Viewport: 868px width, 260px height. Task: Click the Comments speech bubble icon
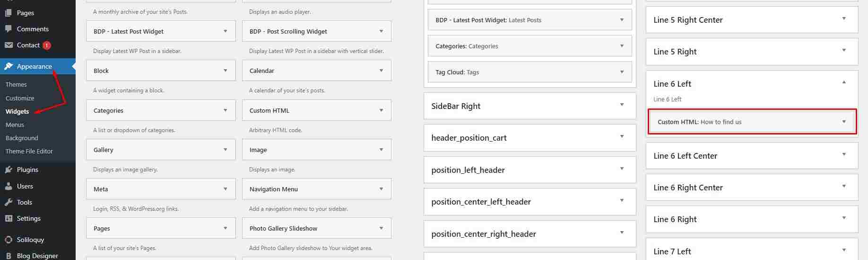tap(9, 29)
